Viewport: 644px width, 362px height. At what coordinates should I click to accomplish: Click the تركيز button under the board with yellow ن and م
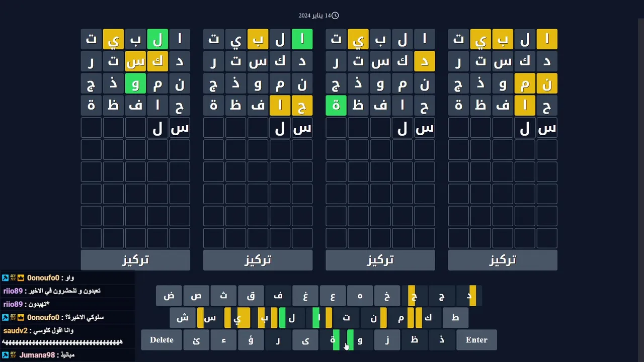[503, 260]
